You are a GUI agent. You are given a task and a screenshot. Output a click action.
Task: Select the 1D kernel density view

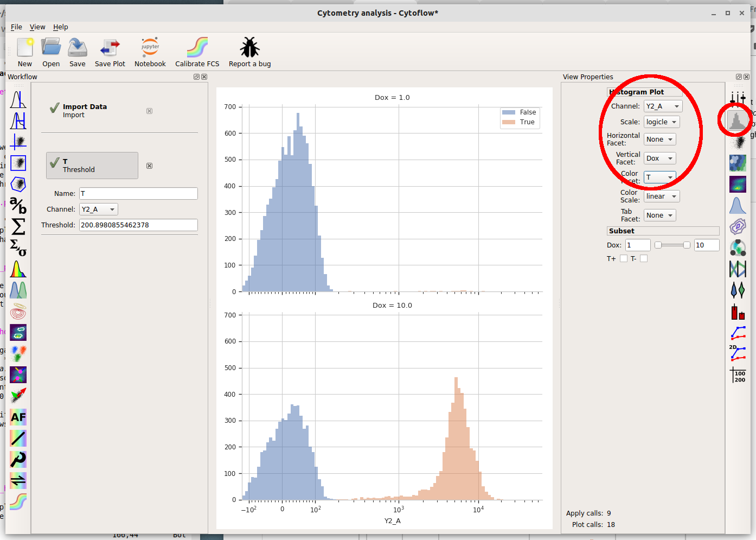pyautogui.click(x=738, y=205)
